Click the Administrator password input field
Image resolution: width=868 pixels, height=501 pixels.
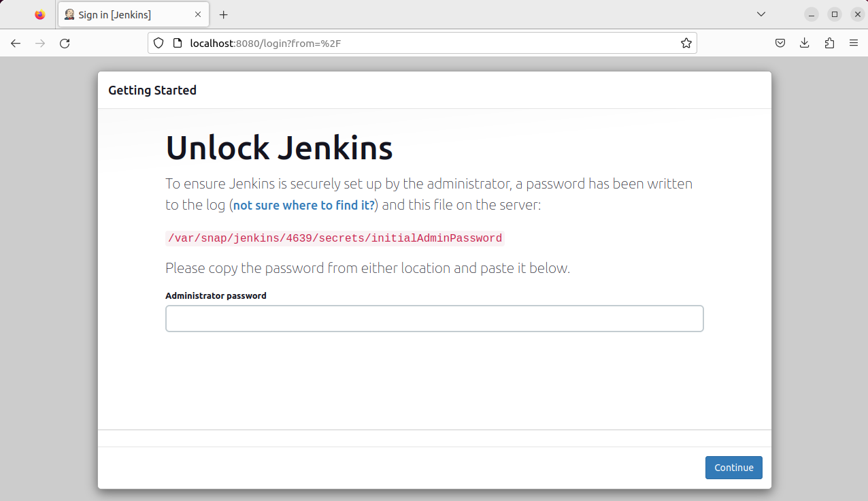[x=434, y=319]
